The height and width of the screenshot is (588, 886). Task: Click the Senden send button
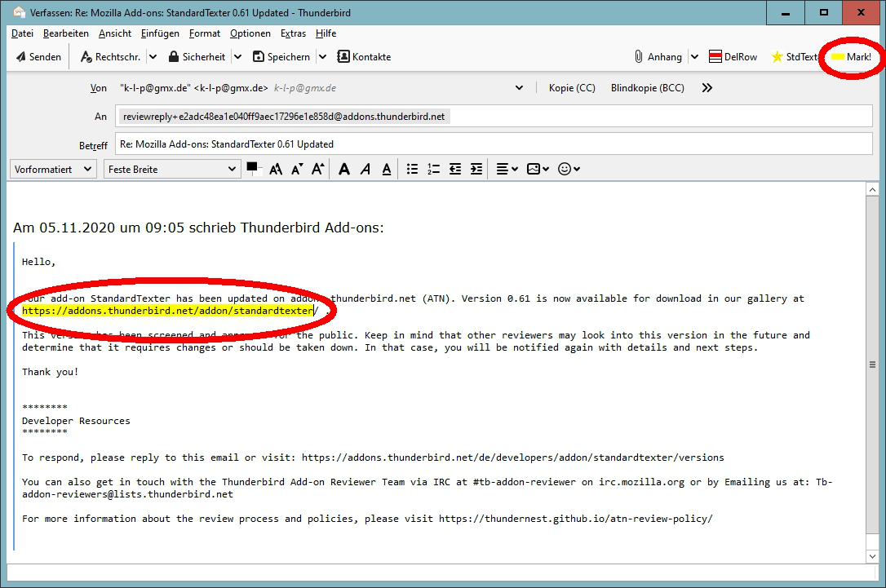[38, 56]
